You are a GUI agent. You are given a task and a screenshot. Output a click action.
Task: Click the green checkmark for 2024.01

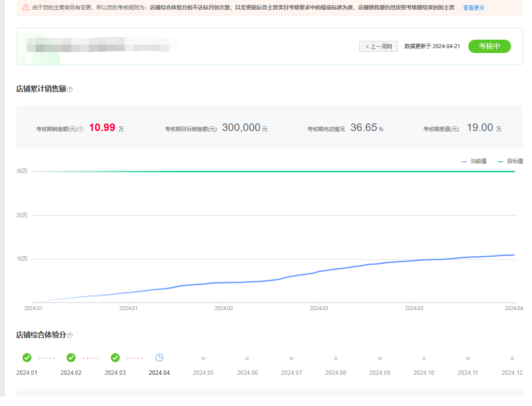tap(27, 358)
